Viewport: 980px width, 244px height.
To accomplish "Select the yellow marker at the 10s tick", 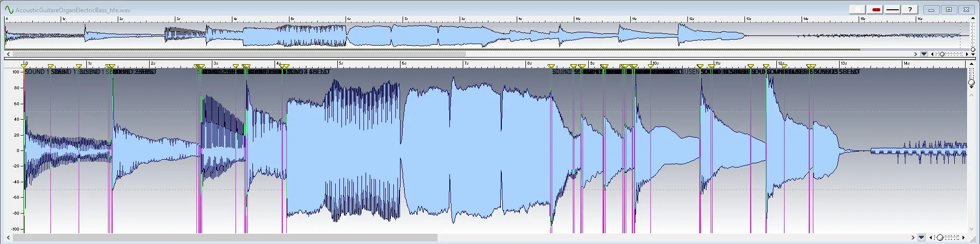I will (651, 66).
